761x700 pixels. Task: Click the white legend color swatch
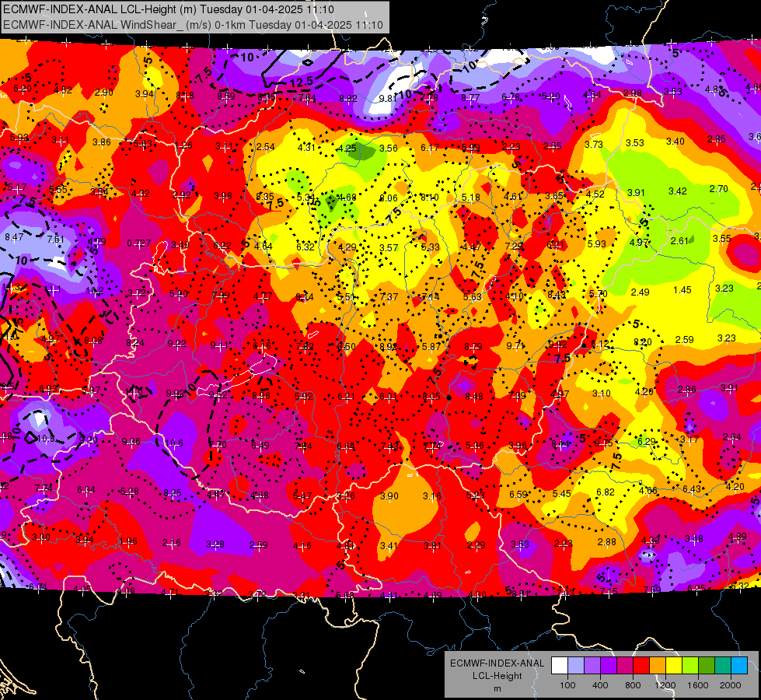(560, 666)
